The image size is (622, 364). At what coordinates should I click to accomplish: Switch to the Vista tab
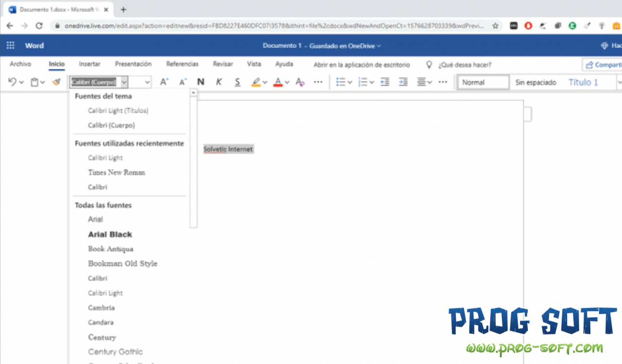point(254,64)
